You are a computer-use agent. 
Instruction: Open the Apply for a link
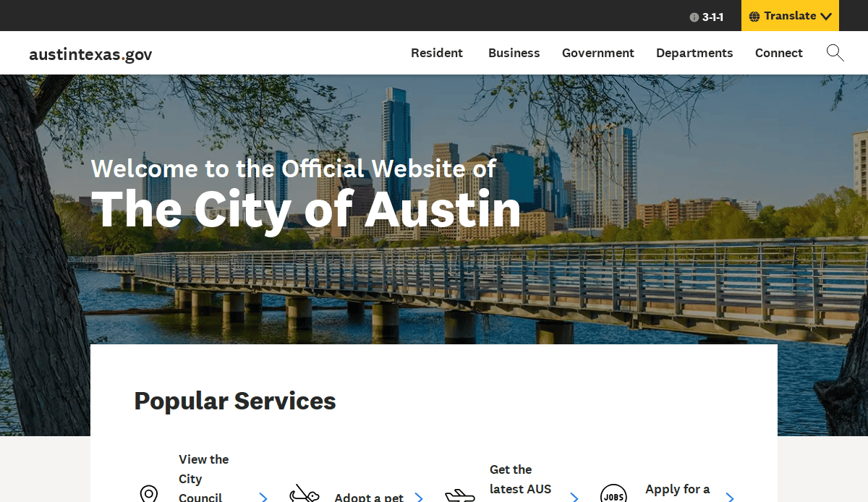click(x=678, y=490)
